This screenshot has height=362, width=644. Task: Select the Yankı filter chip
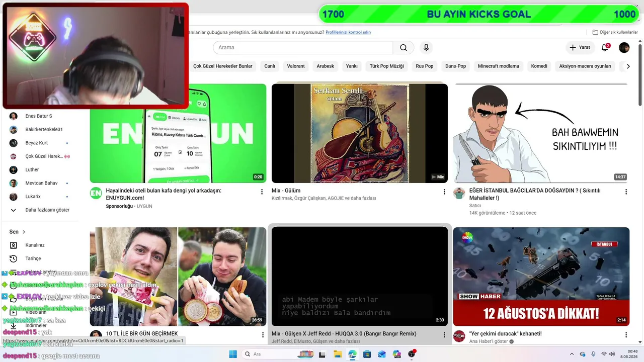pyautogui.click(x=352, y=66)
